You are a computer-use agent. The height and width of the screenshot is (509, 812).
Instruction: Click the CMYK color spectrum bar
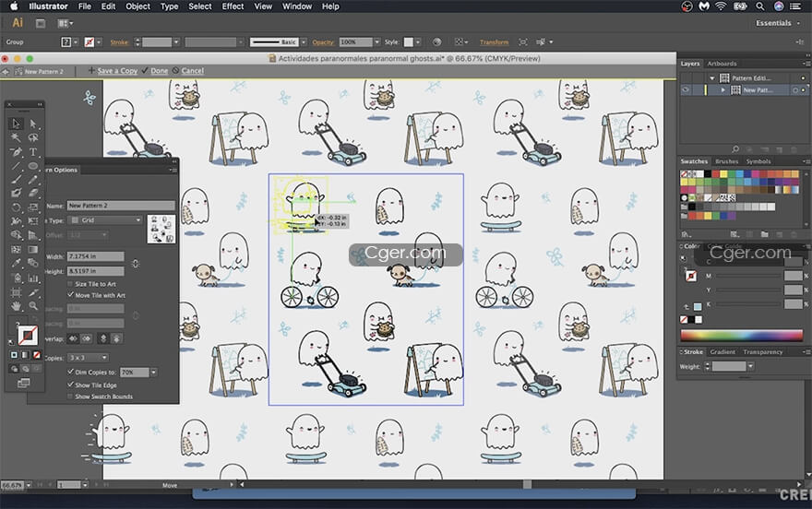pyautogui.click(x=744, y=335)
